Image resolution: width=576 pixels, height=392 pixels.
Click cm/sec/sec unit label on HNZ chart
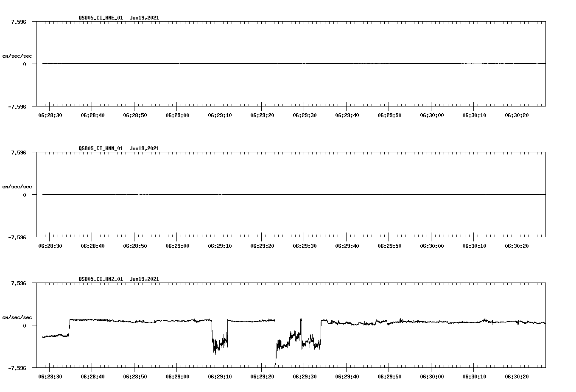tap(17, 317)
